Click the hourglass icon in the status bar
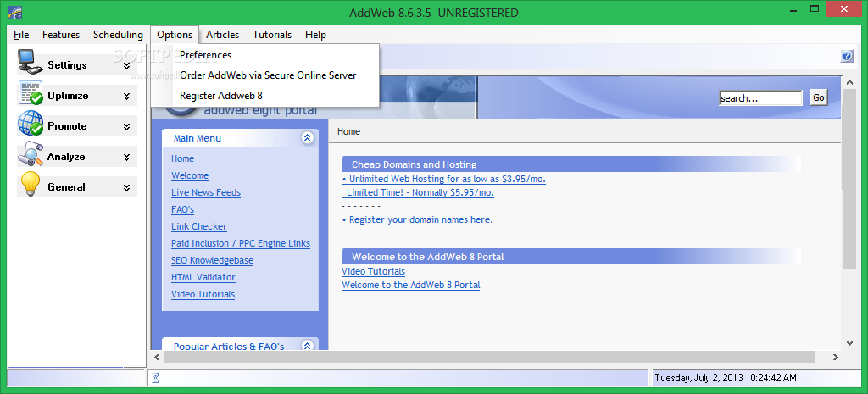Viewport: 868px width, 394px height. tap(156, 377)
